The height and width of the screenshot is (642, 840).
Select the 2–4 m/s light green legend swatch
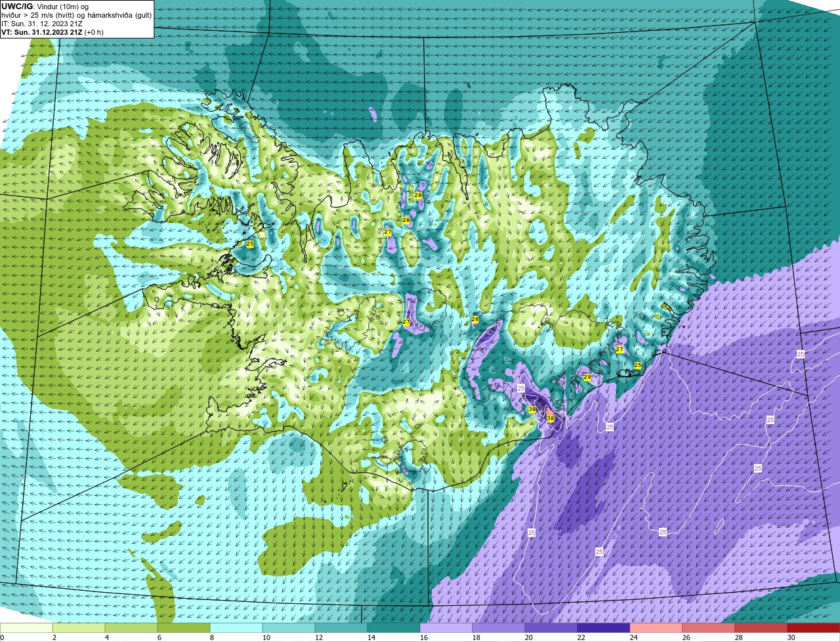79,628
